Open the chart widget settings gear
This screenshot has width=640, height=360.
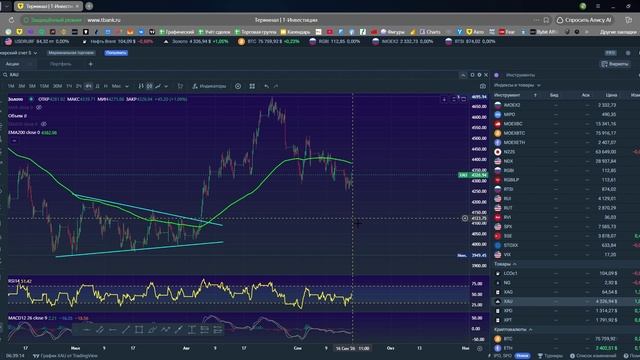pos(479,75)
